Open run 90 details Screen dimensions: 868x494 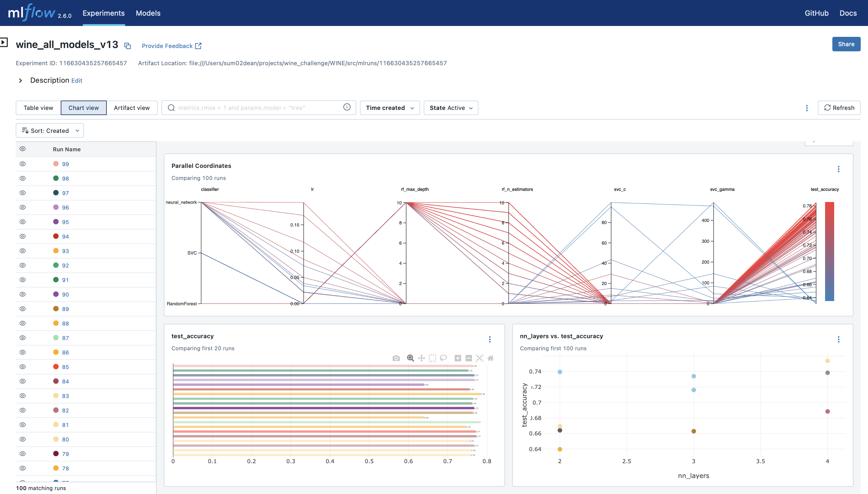coord(66,294)
